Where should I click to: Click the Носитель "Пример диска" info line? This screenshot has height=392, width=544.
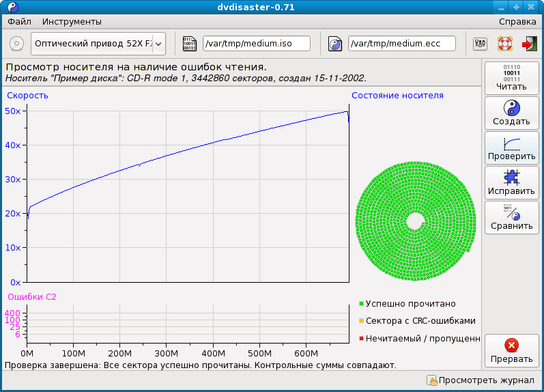pos(186,78)
